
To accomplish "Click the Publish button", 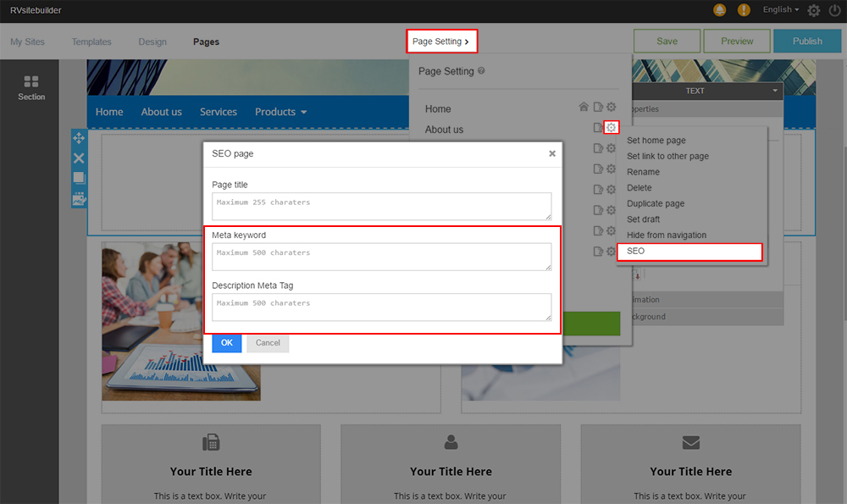I will click(807, 42).
